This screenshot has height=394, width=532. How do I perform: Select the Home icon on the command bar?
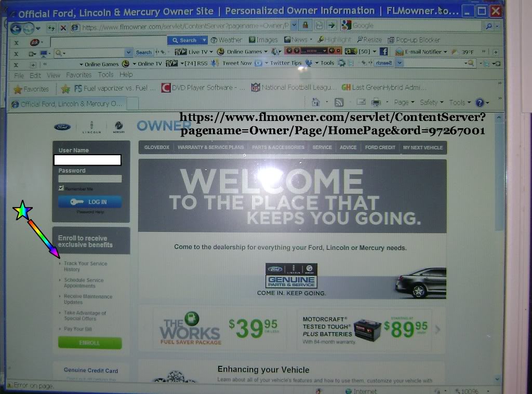[316, 102]
